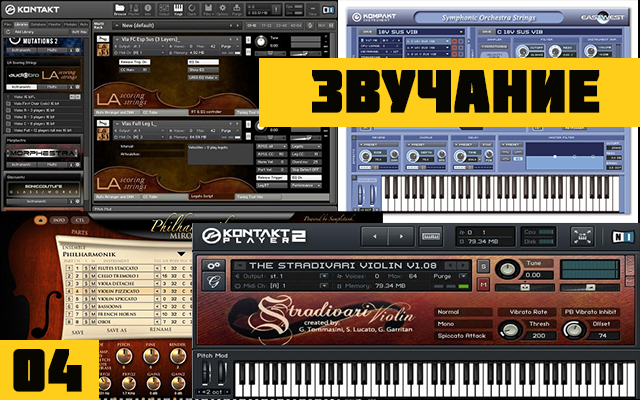Adjust the pan slider of Stradivari Violin
Image resolution: width=640 pixels, height=400 pixels.
524,288
